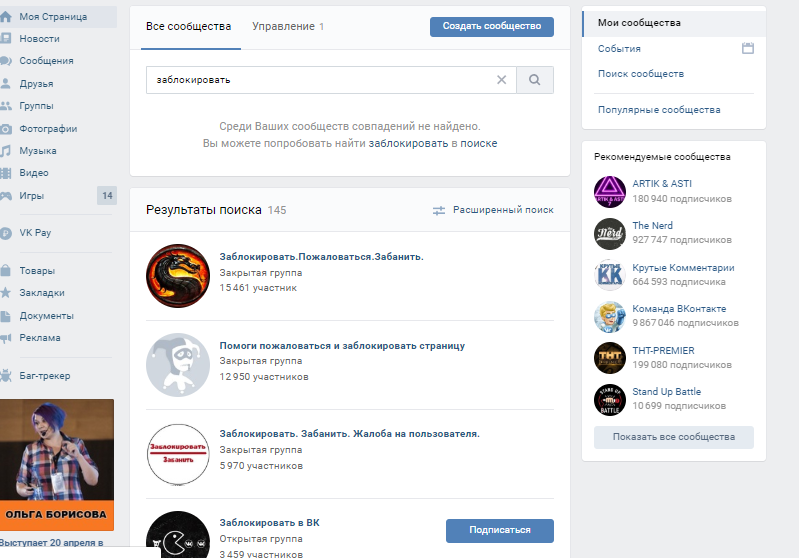The width and height of the screenshot is (799, 558).
Task: Click the Сообщения text link
Action: [x=46, y=61]
